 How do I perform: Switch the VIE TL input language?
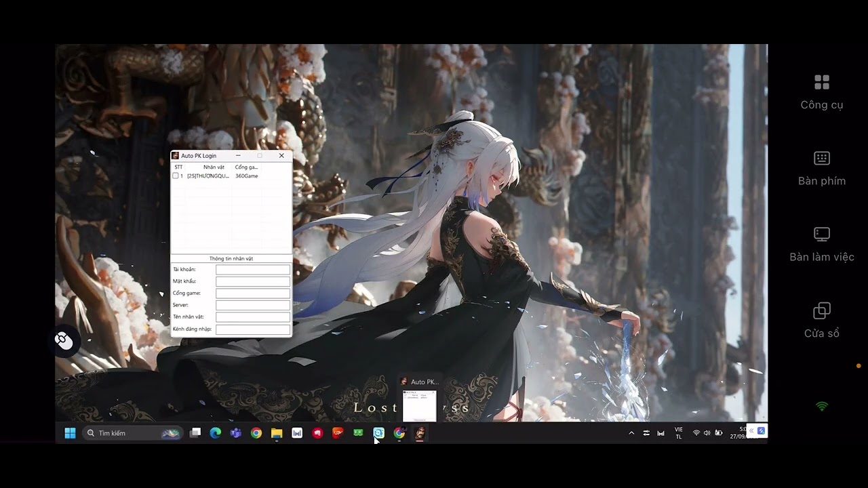coord(679,433)
